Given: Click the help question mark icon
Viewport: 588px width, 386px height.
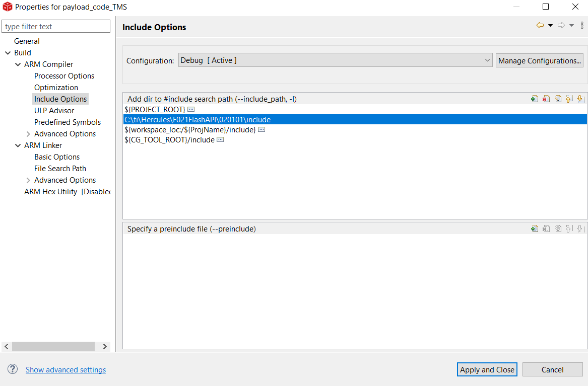Looking at the screenshot, I should [x=13, y=369].
